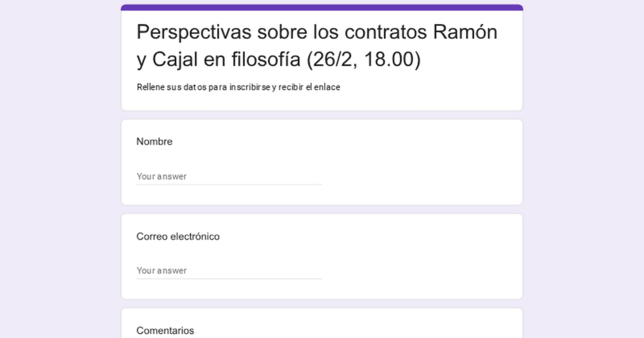Viewport: 644px width, 338px height.
Task: Click the purple header bar atop the form
Action: pos(322,7)
